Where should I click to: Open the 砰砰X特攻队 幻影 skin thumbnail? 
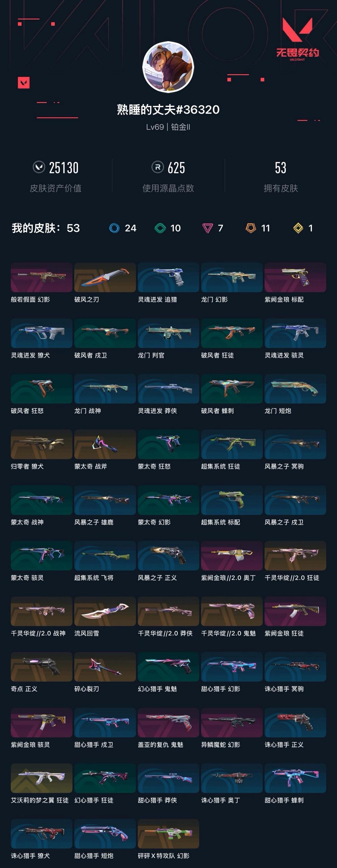(168, 834)
